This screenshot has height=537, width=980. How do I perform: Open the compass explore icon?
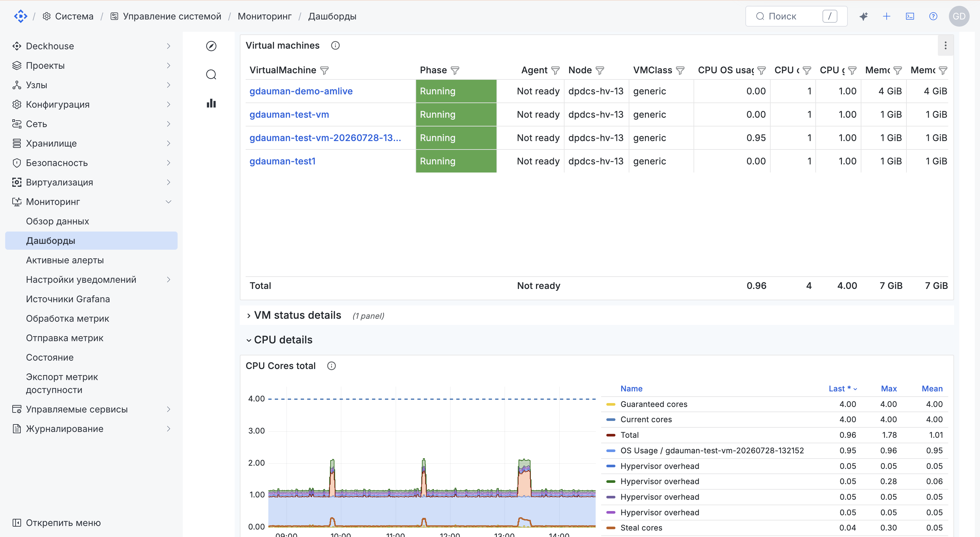coord(211,46)
